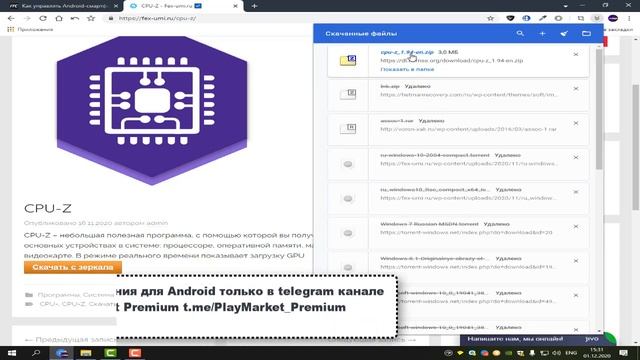Click the file icon of the ink.zip entry
The image size is (640, 360).
tap(348, 94)
